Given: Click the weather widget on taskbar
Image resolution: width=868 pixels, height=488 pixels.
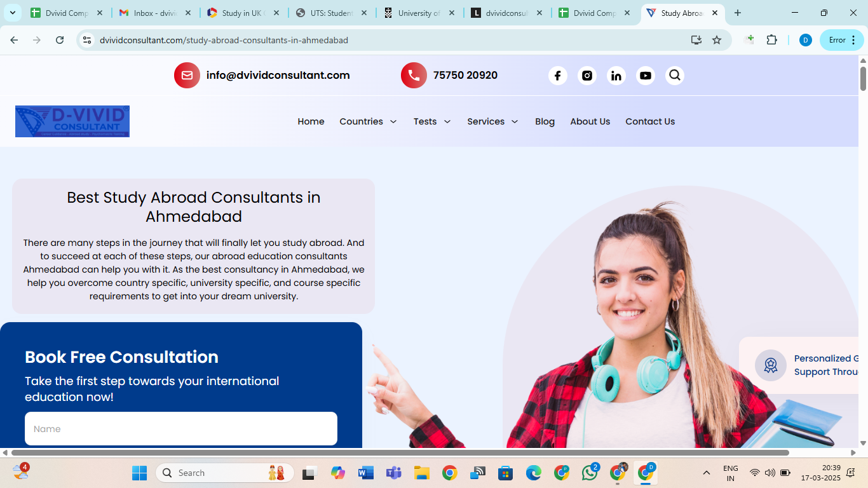Looking at the screenshot, I should (21, 472).
